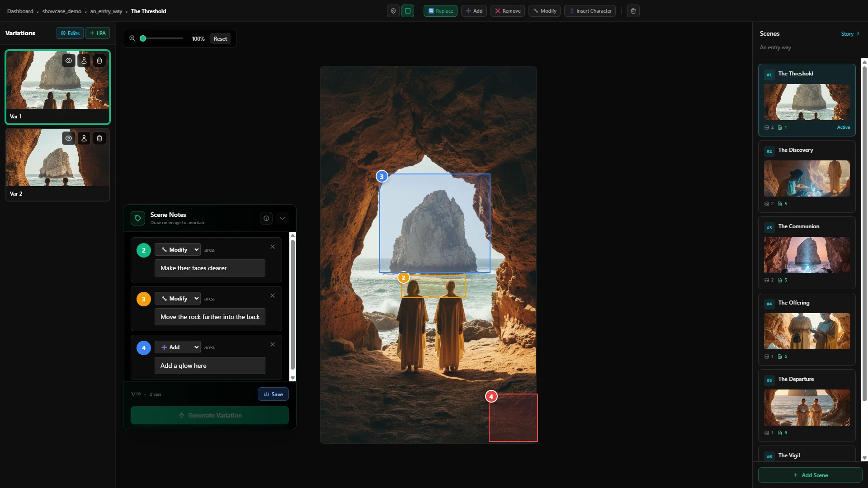The width and height of the screenshot is (868, 488).
Task: Collapse the Scene Notes panel chevron
Action: click(x=283, y=218)
